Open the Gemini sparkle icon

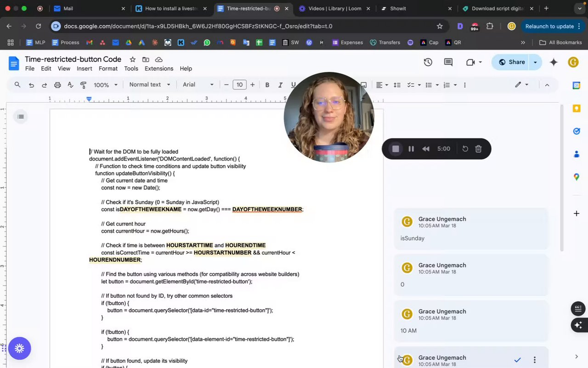click(554, 62)
